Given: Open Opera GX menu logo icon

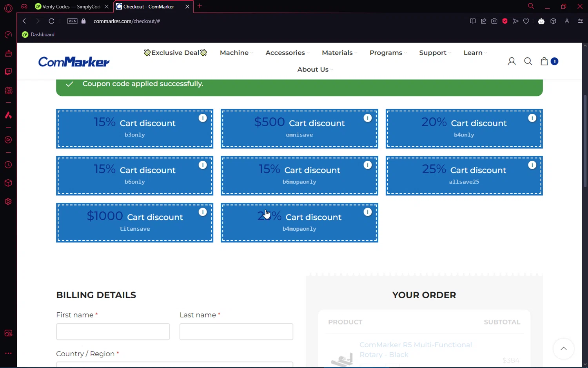Looking at the screenshot, I should click(8, 8).
